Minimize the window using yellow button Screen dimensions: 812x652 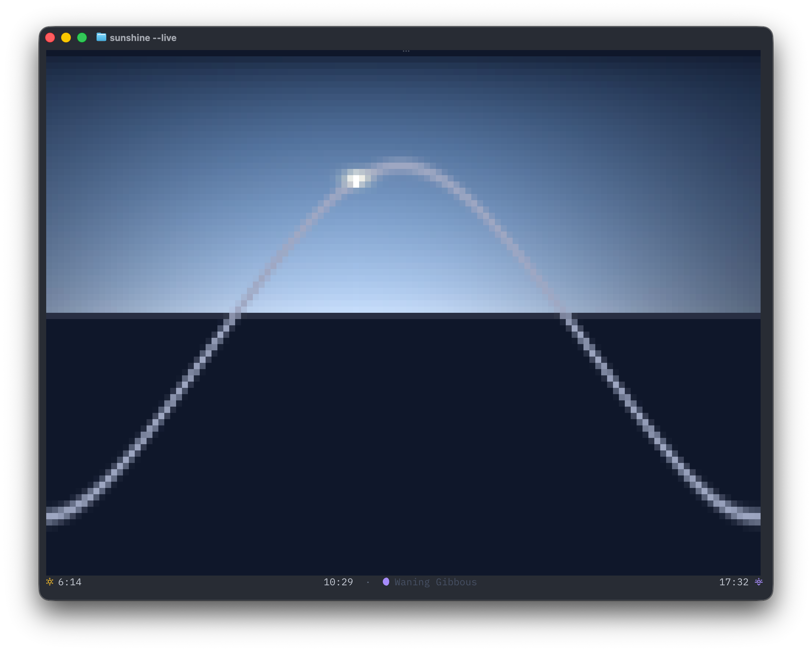66,38
